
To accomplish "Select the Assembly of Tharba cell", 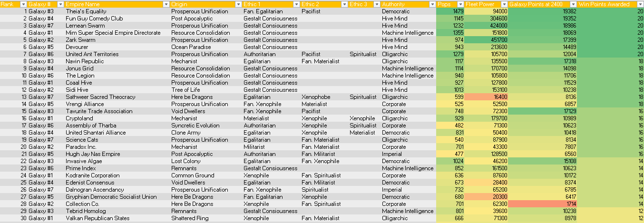I will tap(117, 126).
